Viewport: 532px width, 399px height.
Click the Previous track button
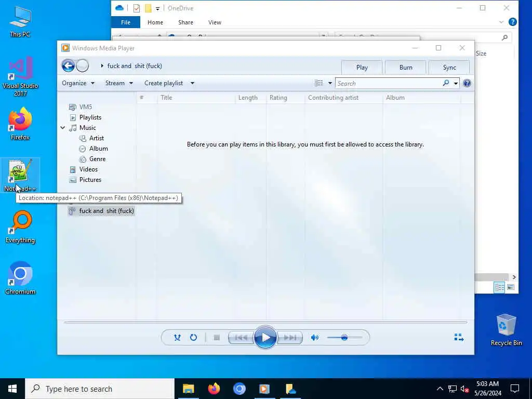click(241, 338)
